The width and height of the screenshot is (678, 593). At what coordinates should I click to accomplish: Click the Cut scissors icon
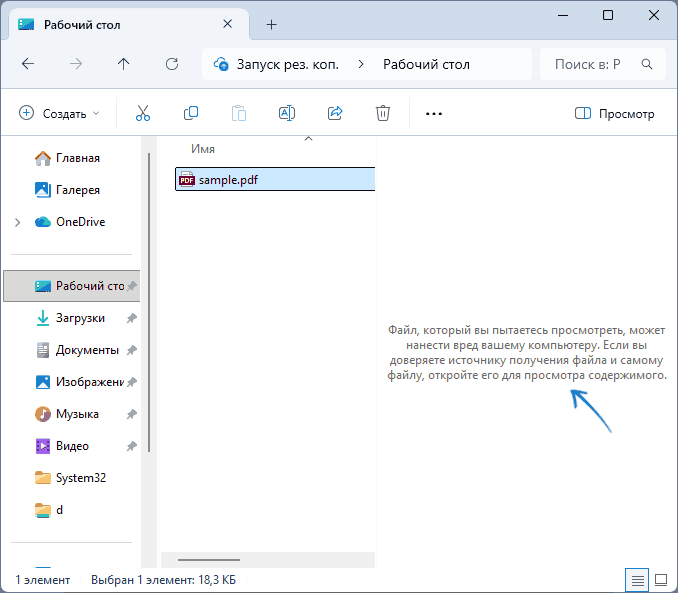(143, 114)
